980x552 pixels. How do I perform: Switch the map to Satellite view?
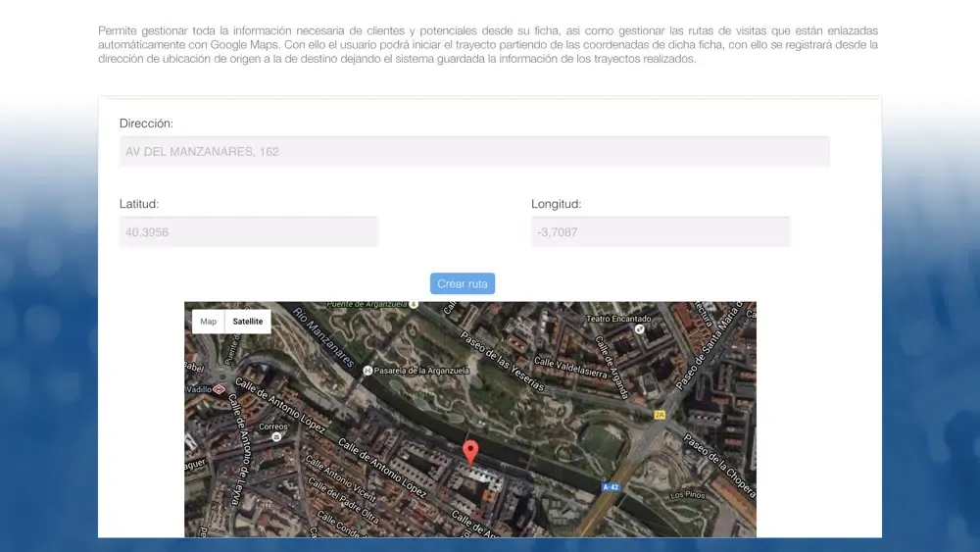coord(248,322)
